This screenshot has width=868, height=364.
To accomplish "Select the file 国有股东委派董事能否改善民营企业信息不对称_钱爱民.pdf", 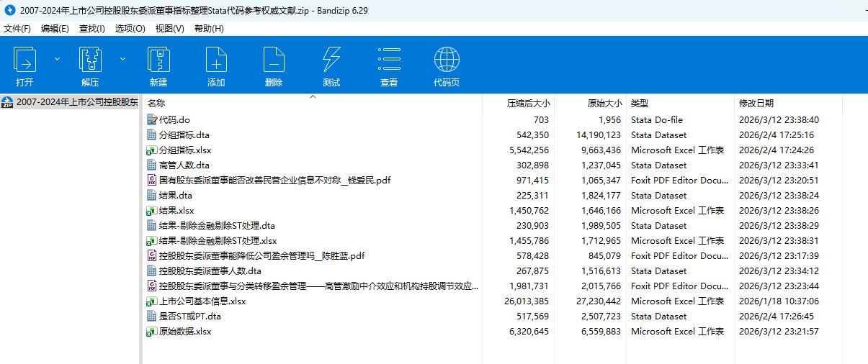I will click(x=274, y=181).
